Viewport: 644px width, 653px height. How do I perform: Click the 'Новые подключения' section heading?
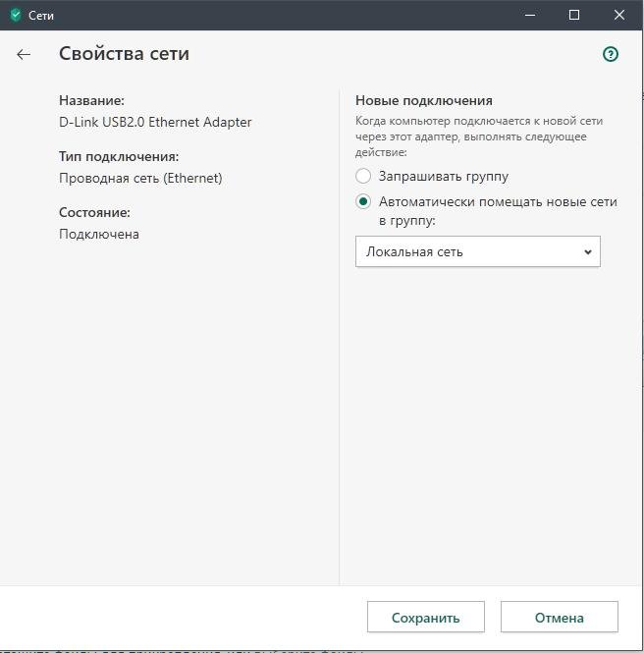coord(423,101)
